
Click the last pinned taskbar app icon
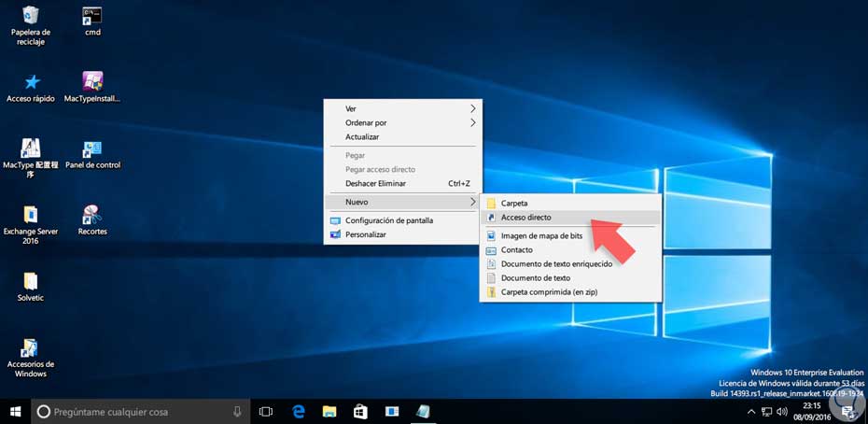coord(423,411)
